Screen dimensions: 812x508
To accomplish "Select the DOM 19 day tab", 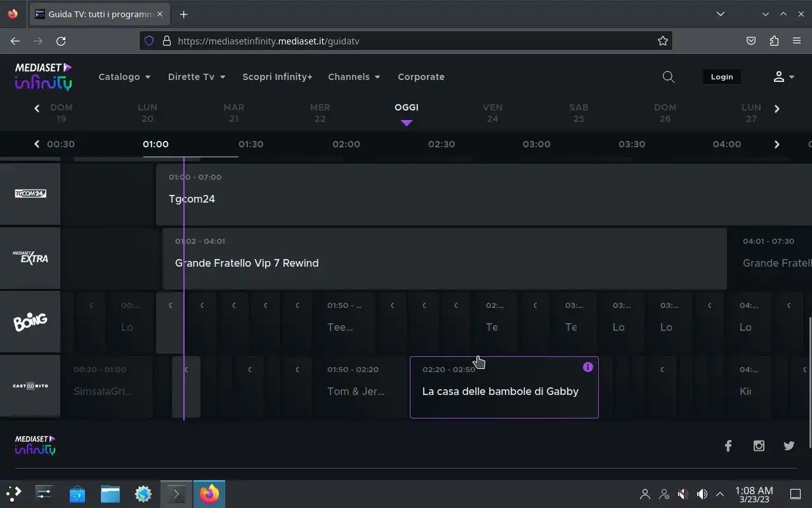I will point(61,113).
